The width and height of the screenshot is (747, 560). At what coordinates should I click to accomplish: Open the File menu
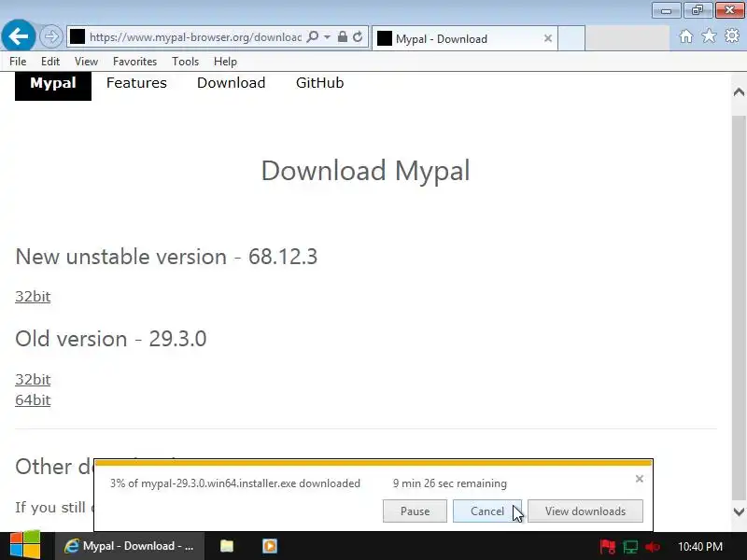pyautogui.click(x=18, y=62)
